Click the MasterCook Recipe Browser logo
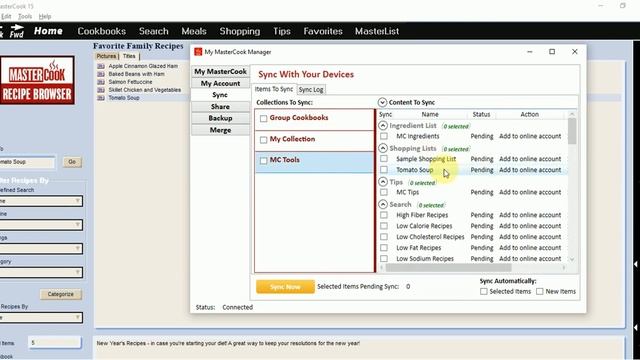 tap(37, 80)
